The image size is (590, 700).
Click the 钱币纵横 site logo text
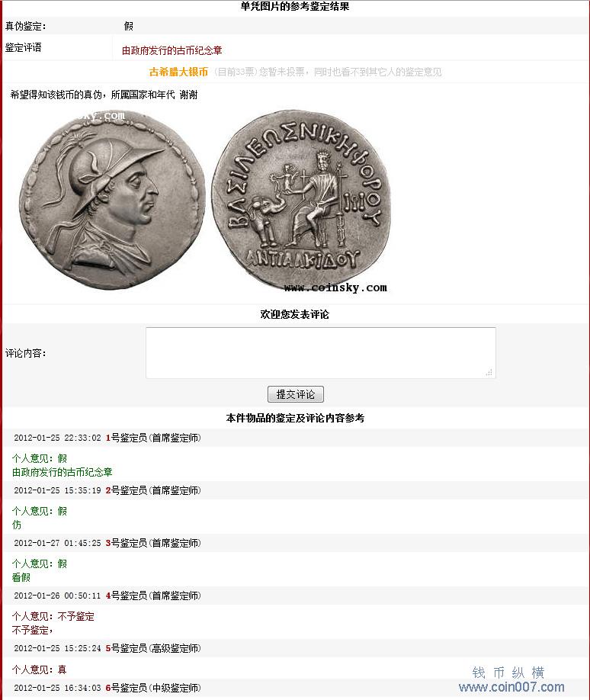coord(508,673)
